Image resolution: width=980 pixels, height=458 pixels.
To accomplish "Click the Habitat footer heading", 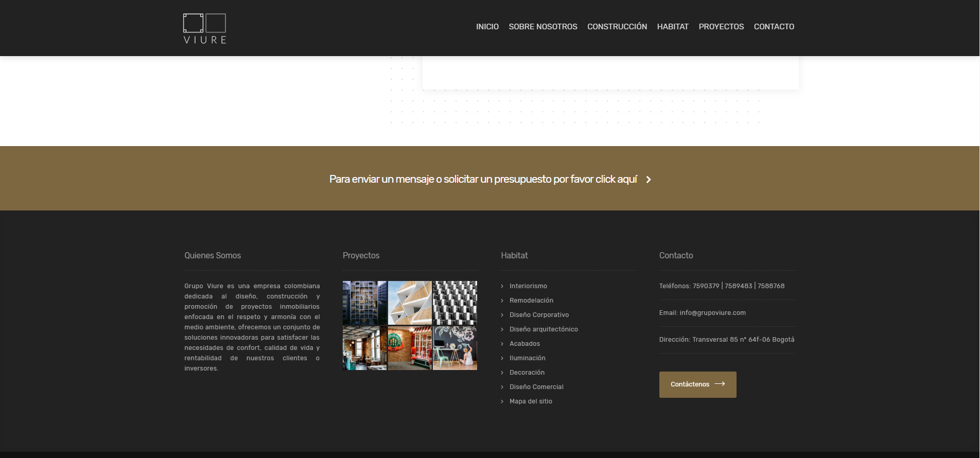I will click(514, 255).
